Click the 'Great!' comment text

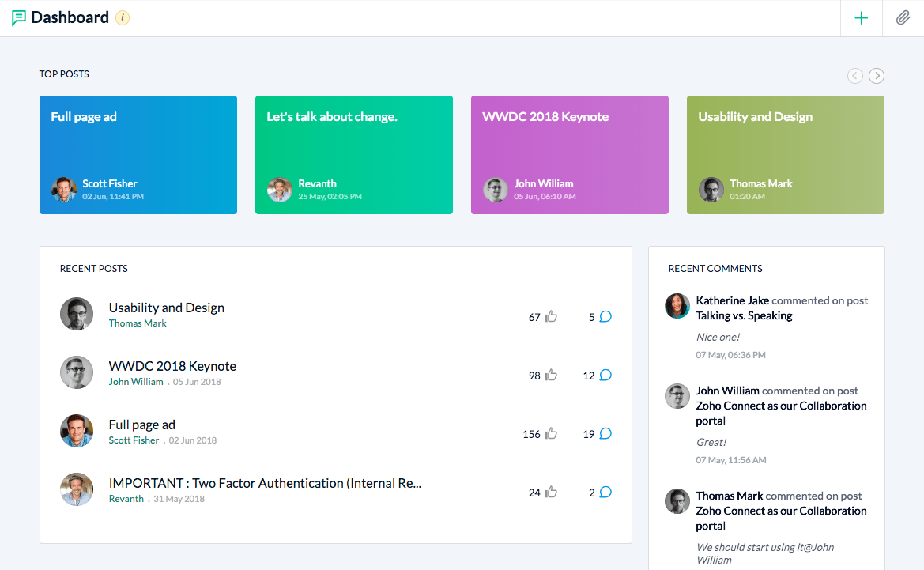point(711,442)
